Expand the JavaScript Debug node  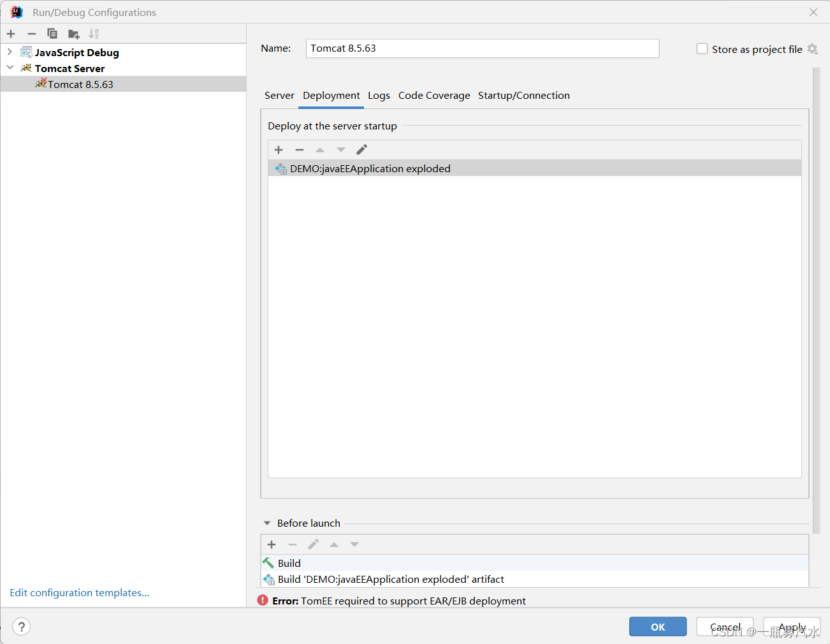point(10,52)
